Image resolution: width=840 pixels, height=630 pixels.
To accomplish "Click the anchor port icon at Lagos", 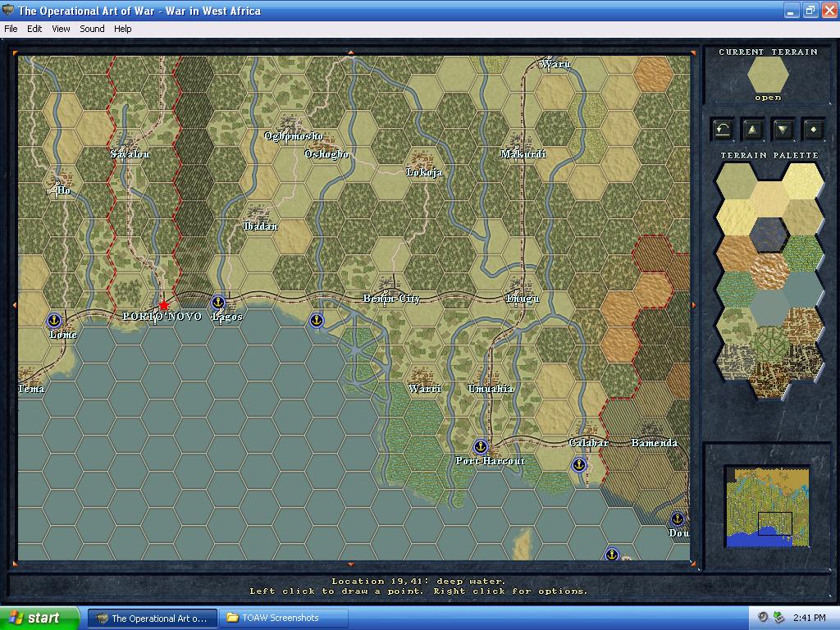I will point(217,303).
